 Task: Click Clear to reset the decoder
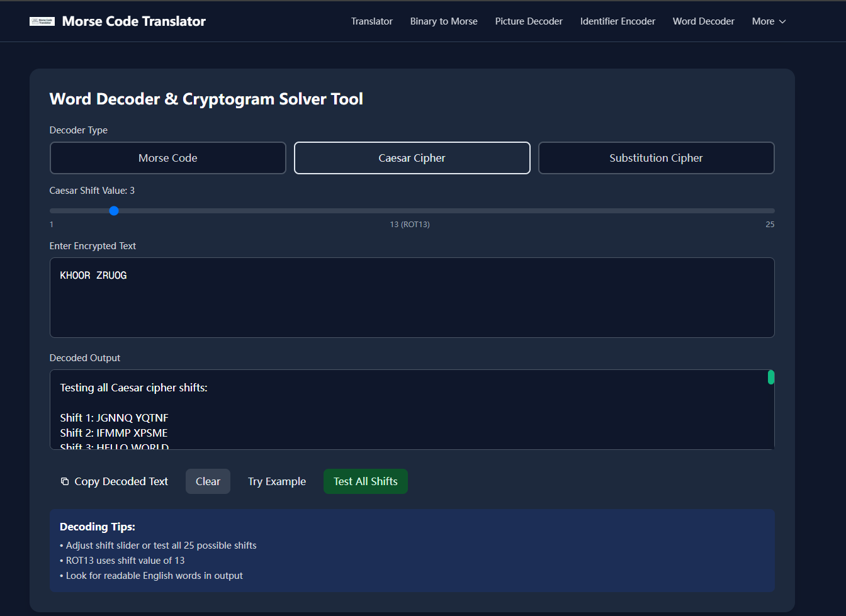pos(208,481)
